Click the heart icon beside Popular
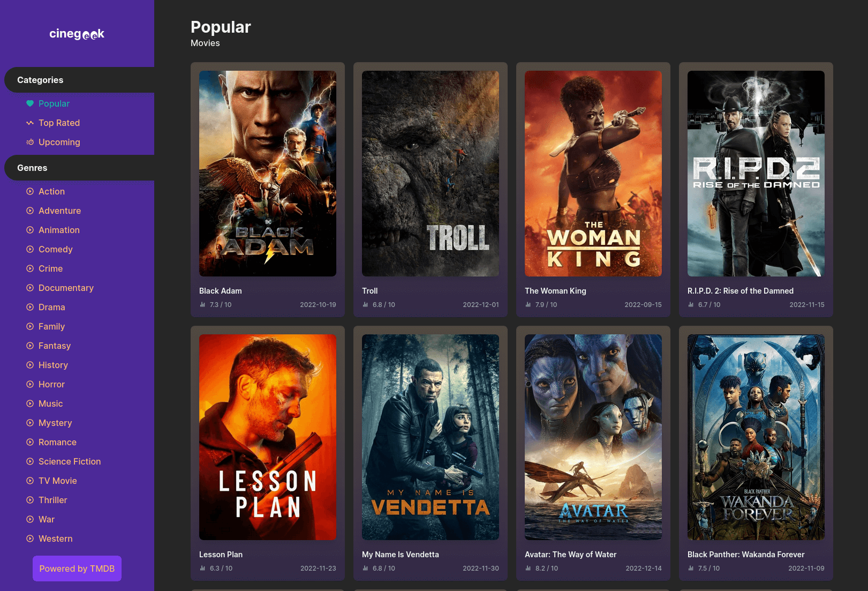The width and height of the screenshot is (868, 591). pos(30,103)
